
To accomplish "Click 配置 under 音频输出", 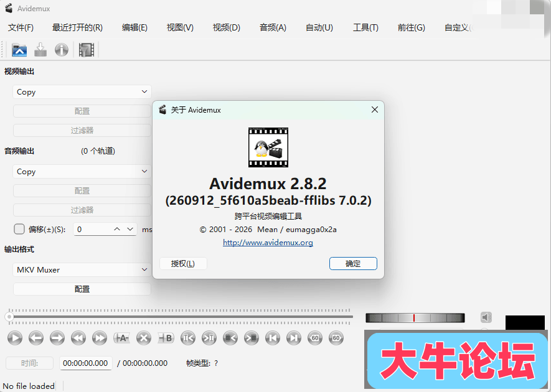I will click(82, 191).
